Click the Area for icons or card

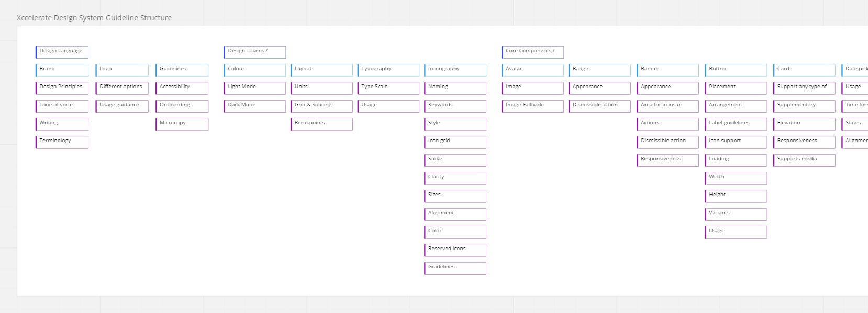click(667, 106)
